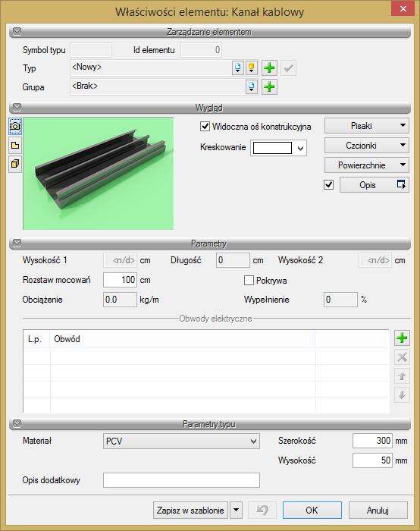Open the Pisaki dropdown

(367, 126)
